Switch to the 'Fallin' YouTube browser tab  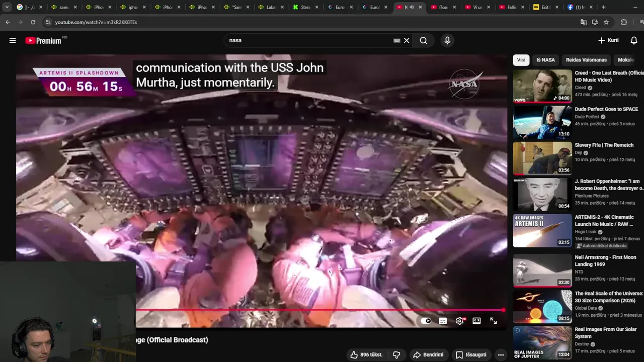coord(511,7)
